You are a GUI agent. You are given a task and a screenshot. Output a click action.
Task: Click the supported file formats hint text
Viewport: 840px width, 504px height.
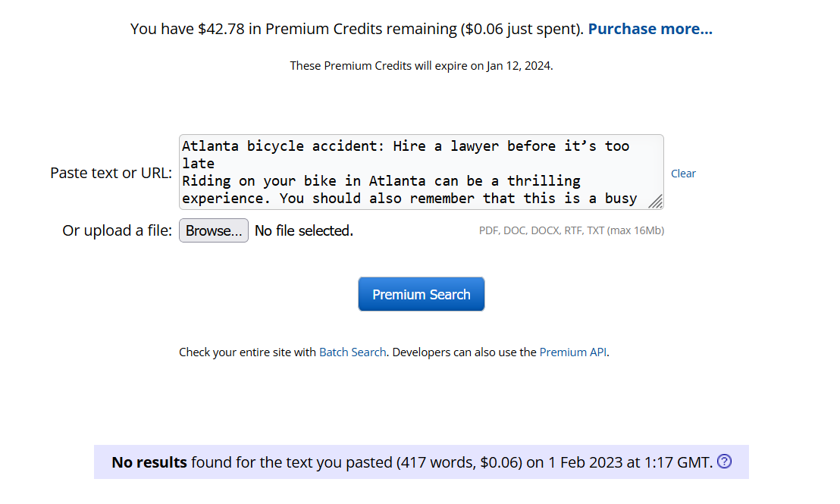571,230
